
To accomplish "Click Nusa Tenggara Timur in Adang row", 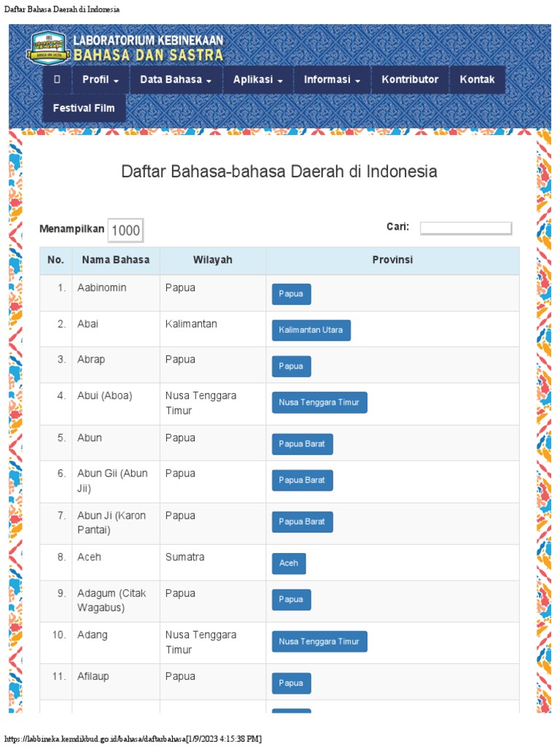I will (319, 641).
